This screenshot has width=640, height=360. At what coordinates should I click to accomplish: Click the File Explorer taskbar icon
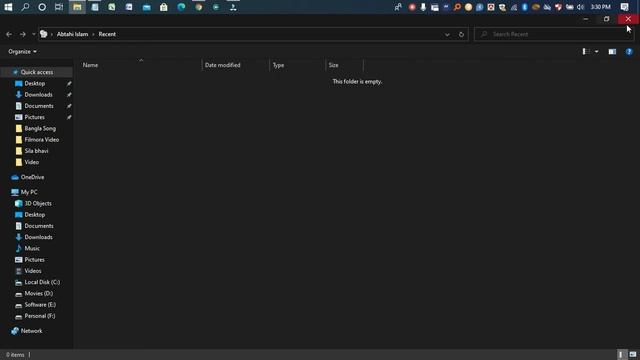coord(77,7)
